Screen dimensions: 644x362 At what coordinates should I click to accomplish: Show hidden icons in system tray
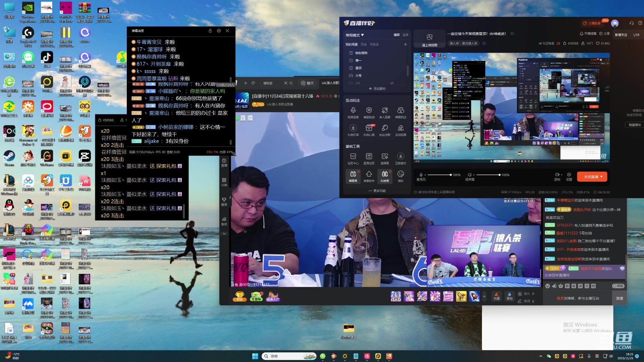coord(541,356)
